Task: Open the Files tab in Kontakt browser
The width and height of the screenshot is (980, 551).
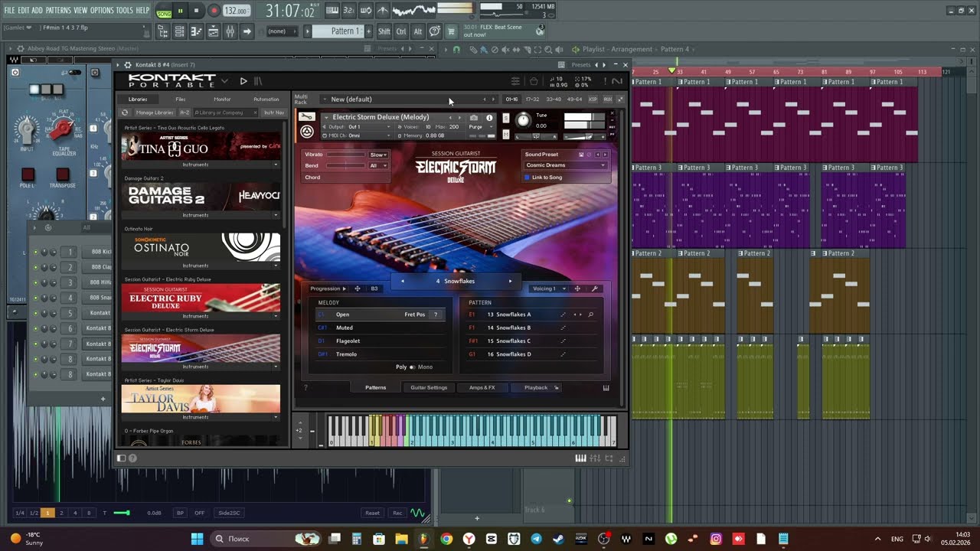Action: tap(180, 99)
